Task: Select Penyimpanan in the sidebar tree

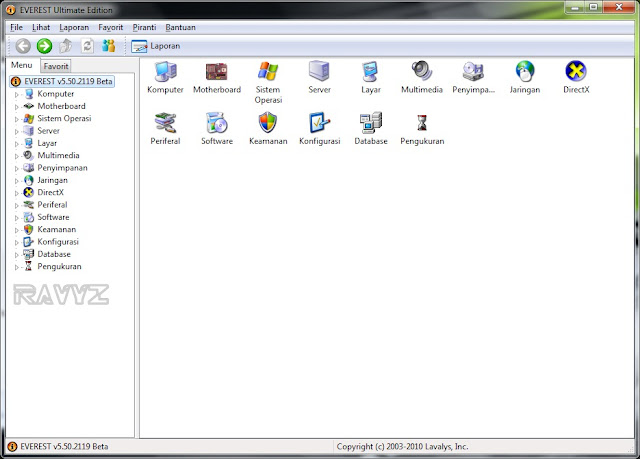Action: click(x=62, y=168)
